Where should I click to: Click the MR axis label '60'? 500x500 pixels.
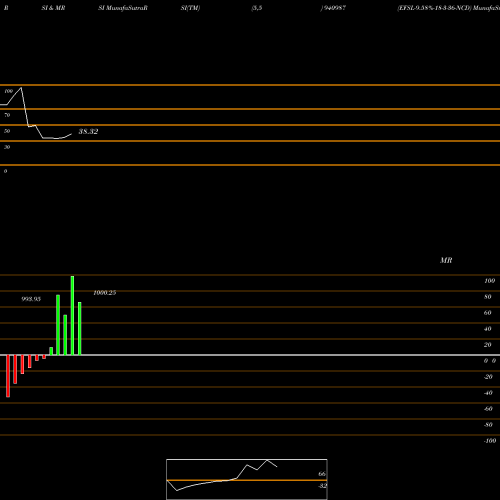488,313
